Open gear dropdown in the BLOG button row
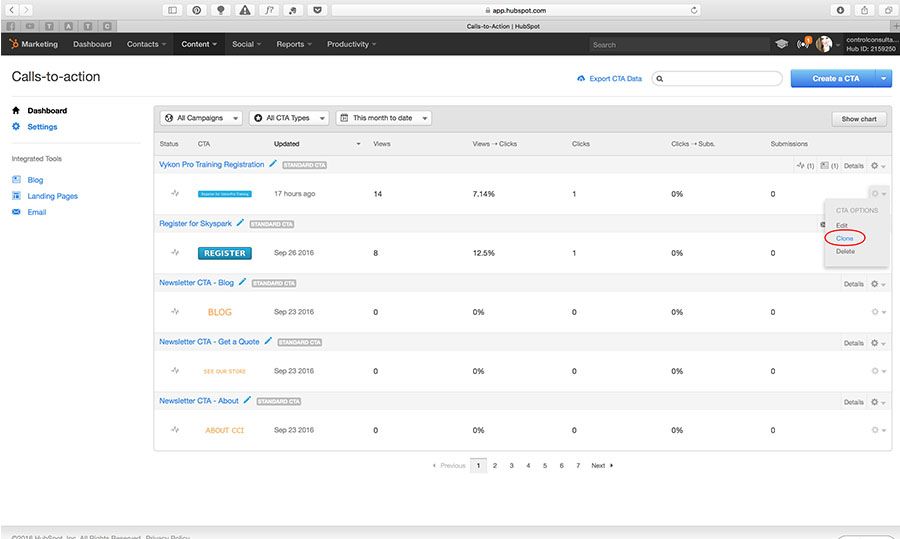 (878, 312)
